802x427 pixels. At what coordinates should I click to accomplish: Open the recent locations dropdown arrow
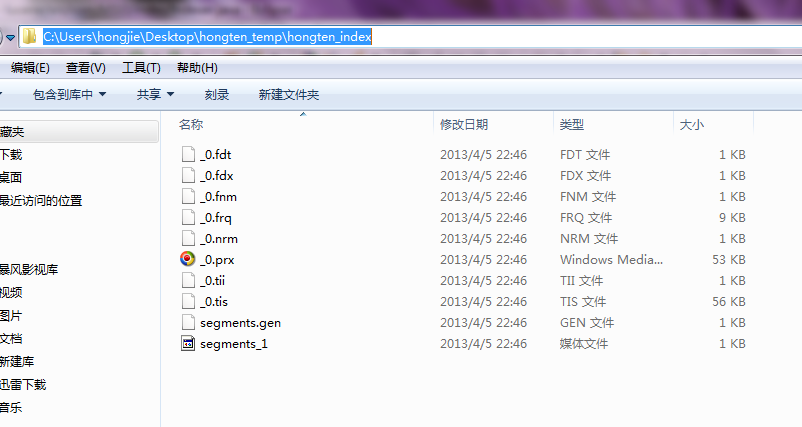coord(10,37)
